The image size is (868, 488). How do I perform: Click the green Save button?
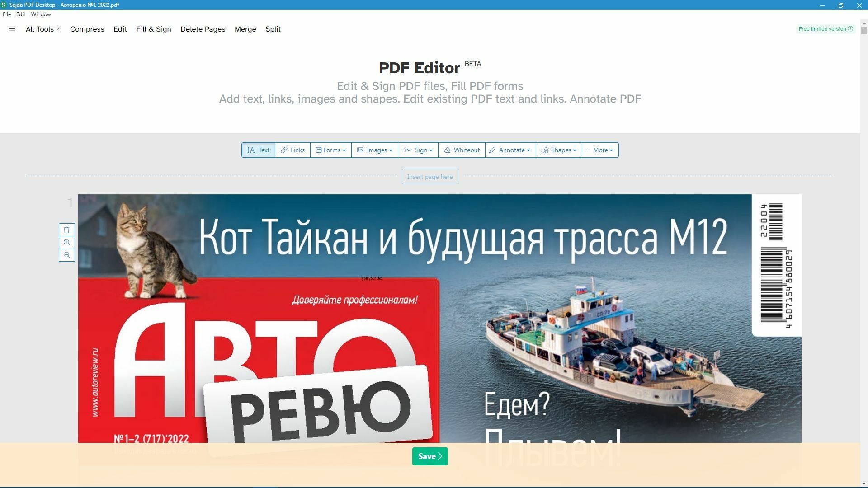coord(430,456)
